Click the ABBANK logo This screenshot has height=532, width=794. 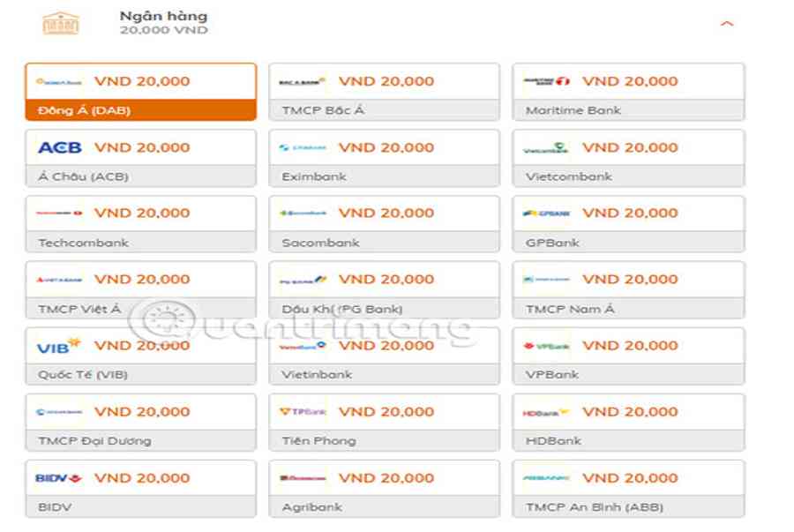click(546, 477)
